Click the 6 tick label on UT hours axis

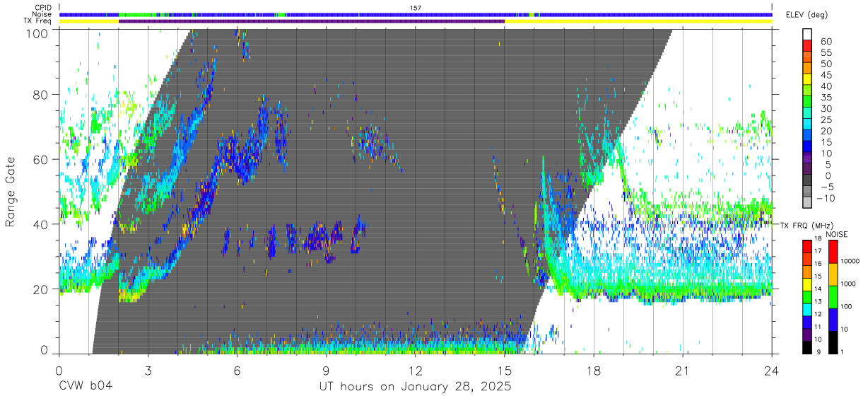tap(237, 371)
